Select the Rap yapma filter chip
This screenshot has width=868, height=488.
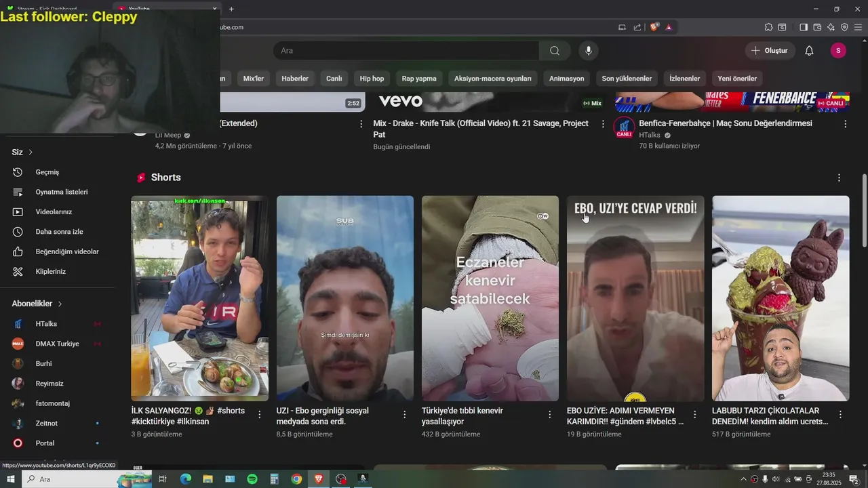click(x=419, y=79)
